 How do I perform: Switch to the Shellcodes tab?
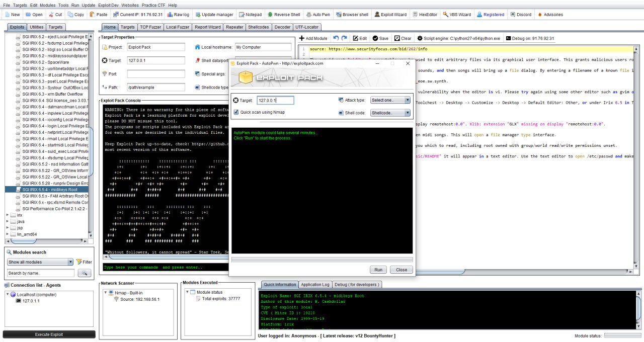[259, 27]
